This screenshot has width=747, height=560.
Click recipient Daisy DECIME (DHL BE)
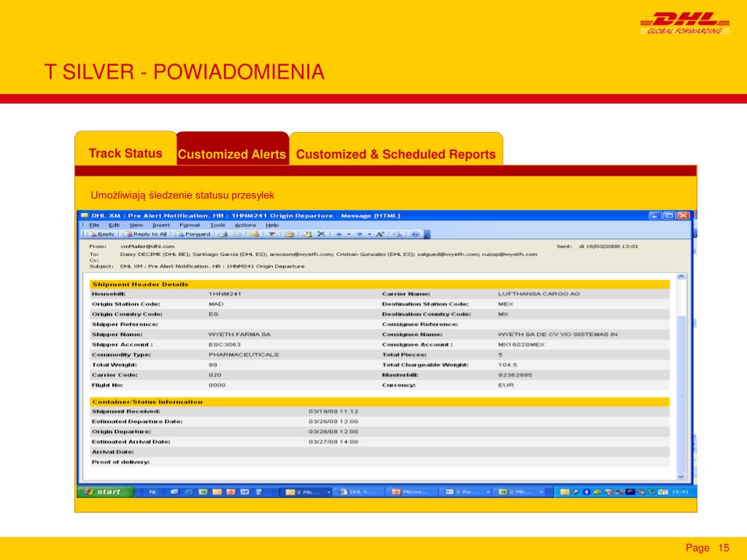155,254
